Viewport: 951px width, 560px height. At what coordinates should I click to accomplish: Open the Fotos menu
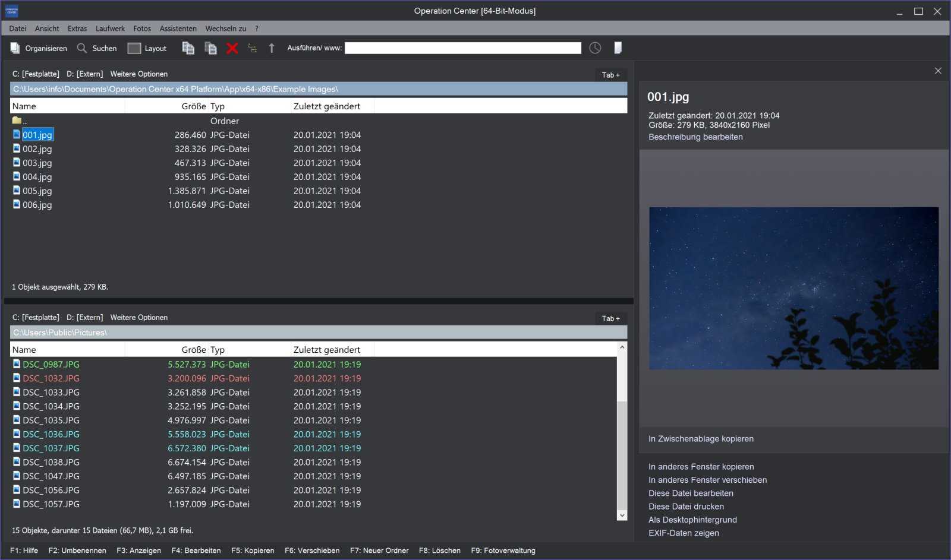point(142,29)
